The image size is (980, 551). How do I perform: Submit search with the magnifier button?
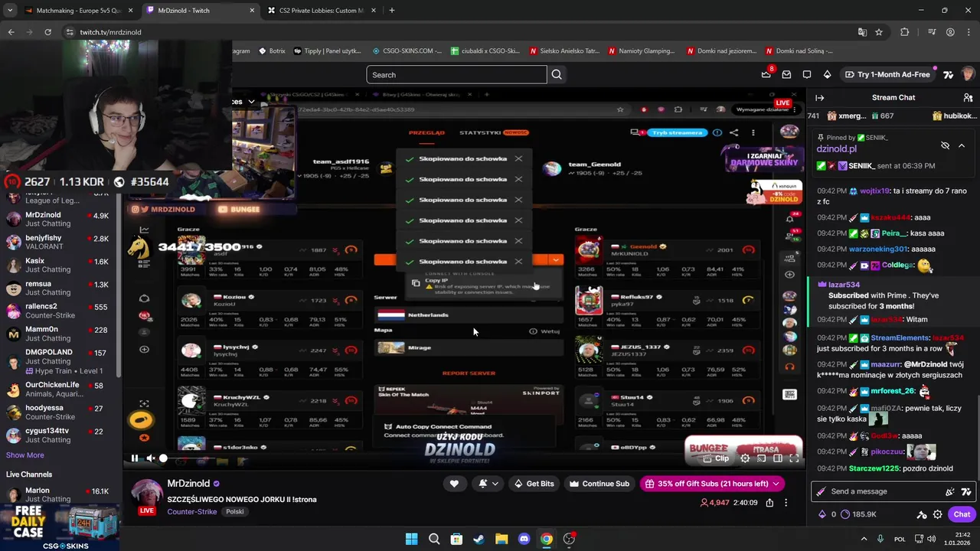557,74
